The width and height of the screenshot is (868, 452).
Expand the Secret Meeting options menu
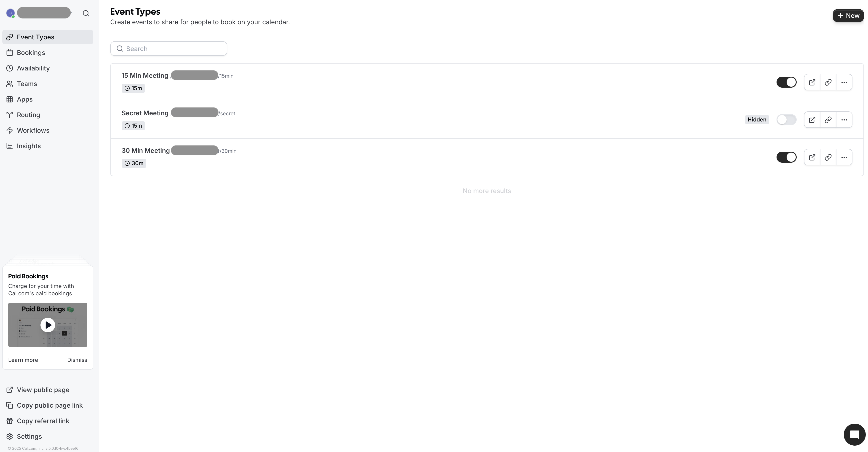coord(844,120)
